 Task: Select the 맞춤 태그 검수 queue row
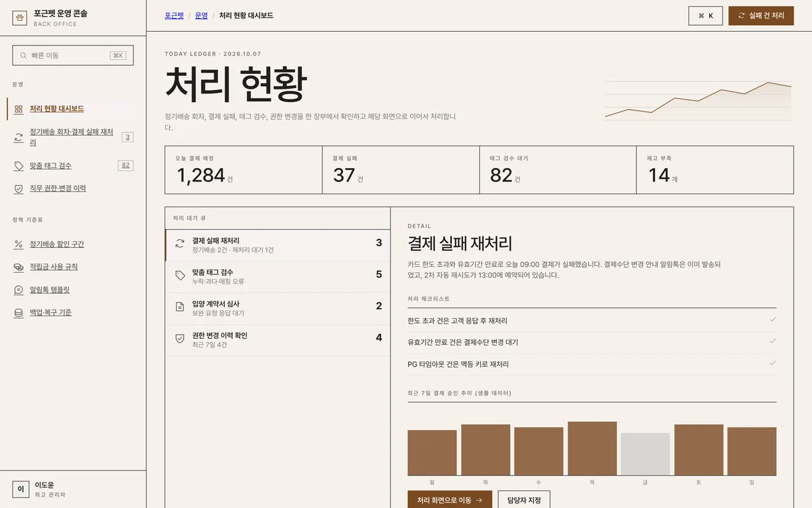pyautogui.click(x=277, y=276)
